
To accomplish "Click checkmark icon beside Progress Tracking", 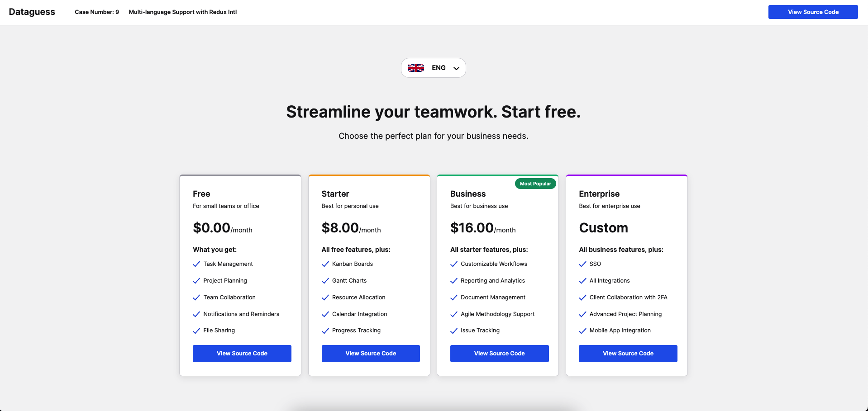I will (325, 331).
